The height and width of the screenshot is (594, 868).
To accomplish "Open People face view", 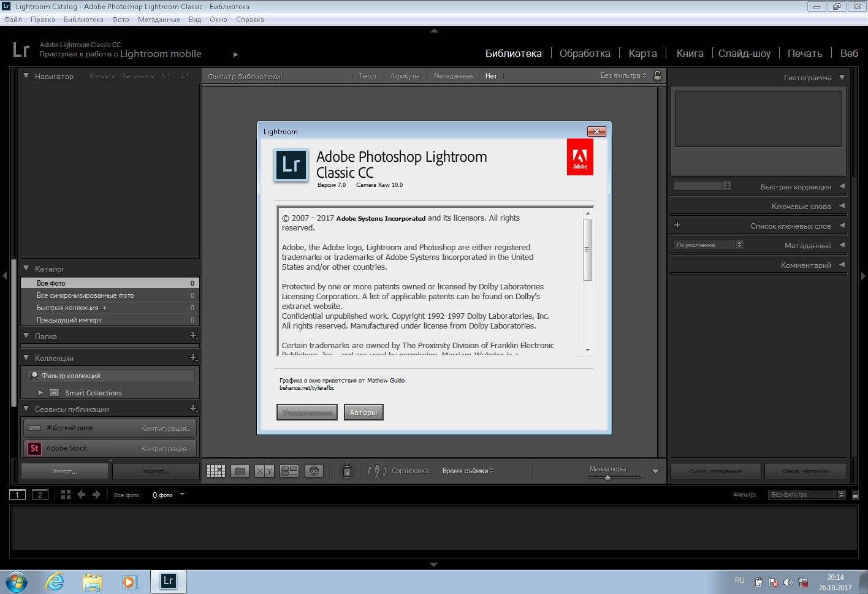I will click(x=314, y=471).
